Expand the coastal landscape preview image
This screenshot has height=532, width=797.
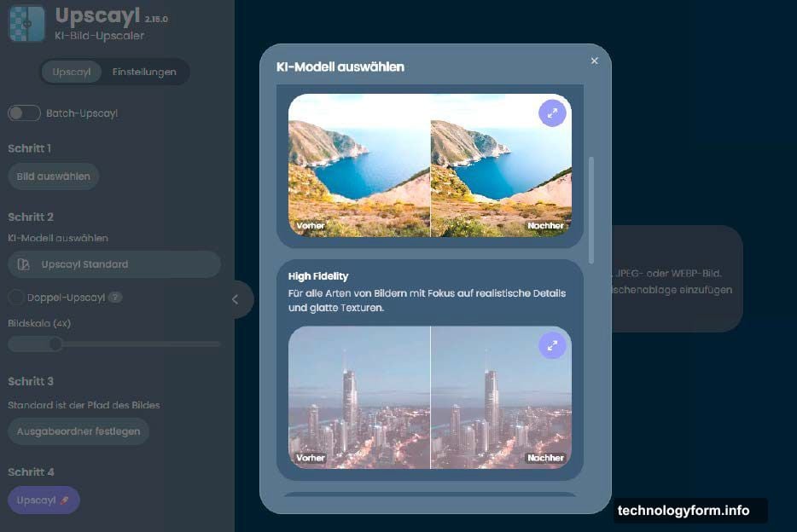point(552,113)
